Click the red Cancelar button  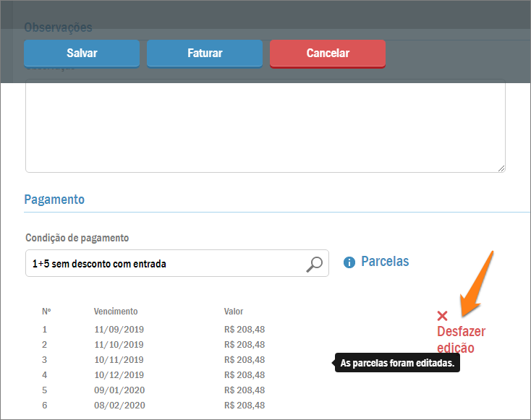point(328,53)
